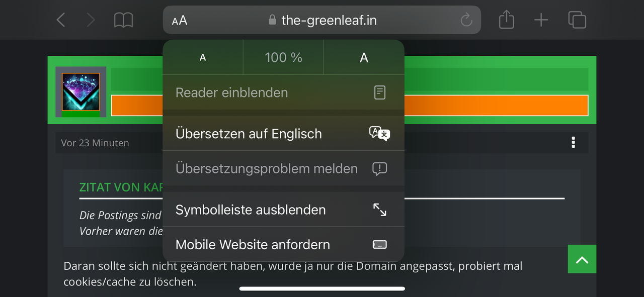Viewport: 644px width, 297px height.
Task: Tap the share icon
Action: [x=506, y=20]
